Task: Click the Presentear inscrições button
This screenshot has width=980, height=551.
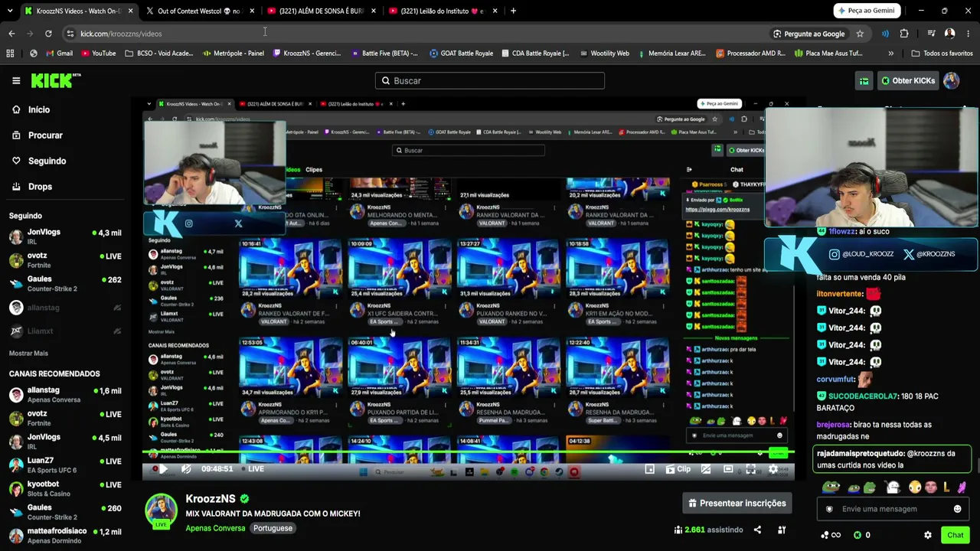Action: coord(737,503)
